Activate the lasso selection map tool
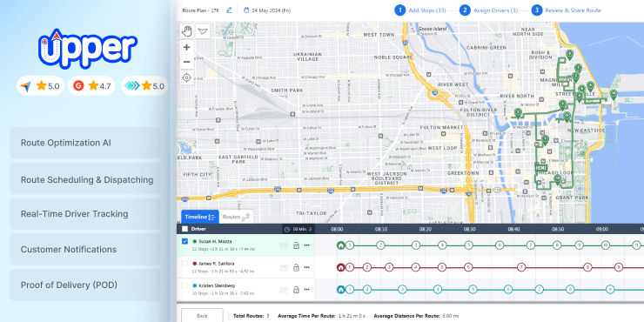 tap(203, 30)
